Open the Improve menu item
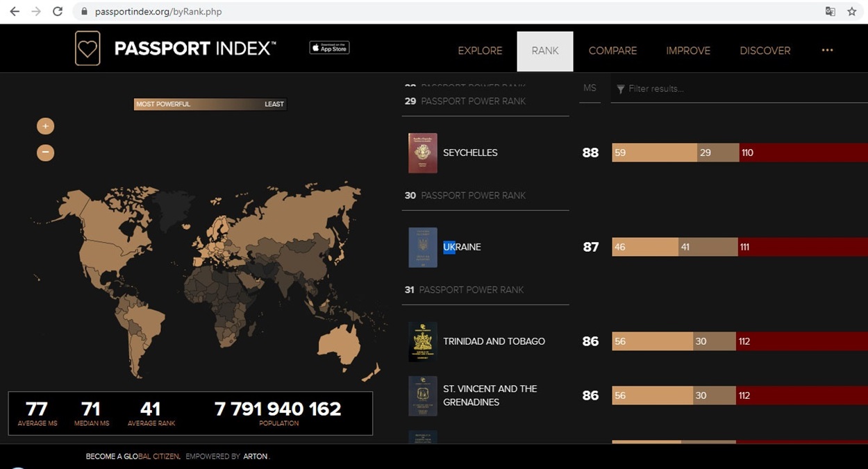 point(688,51)
